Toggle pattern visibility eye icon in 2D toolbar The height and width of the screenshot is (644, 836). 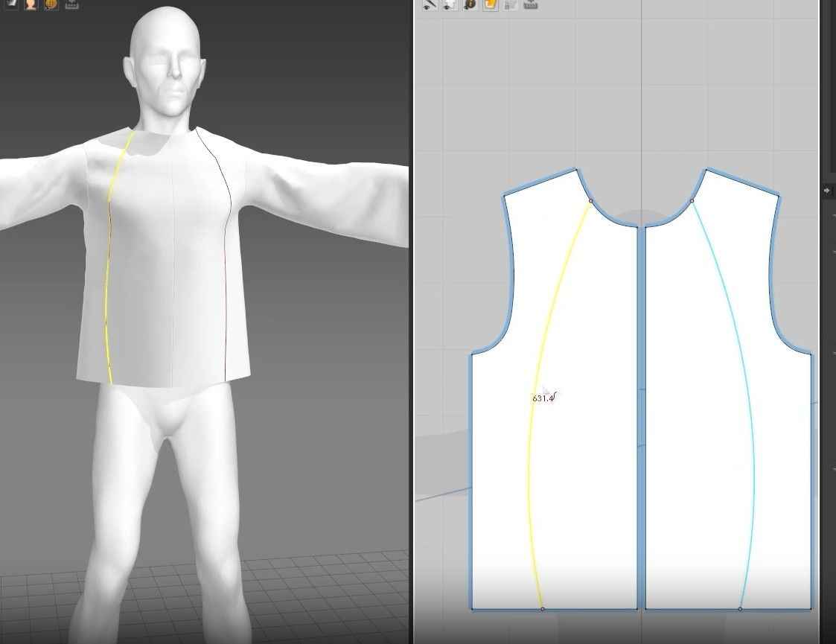(450, 4)
